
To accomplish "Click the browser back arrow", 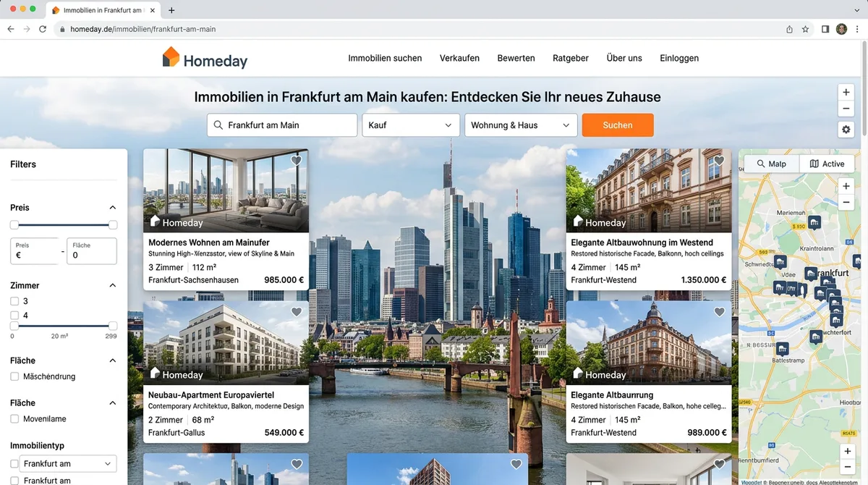I will click(11, 29).
